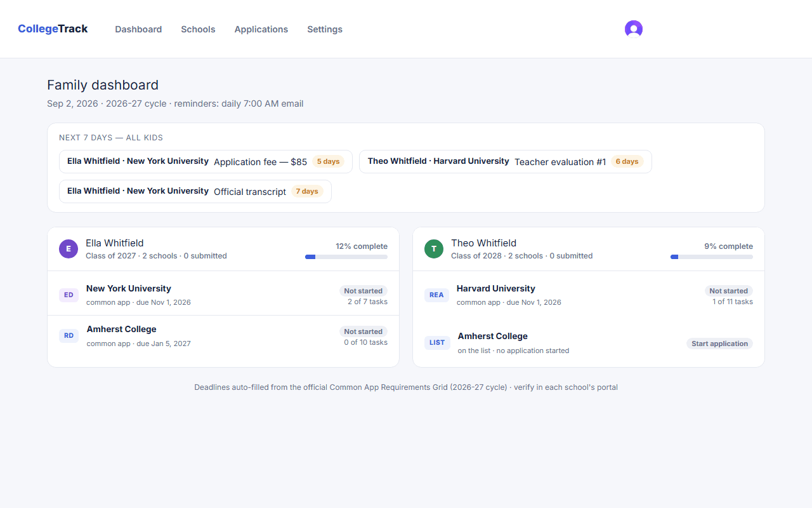Click the Start application button for Amherst College

719,344
